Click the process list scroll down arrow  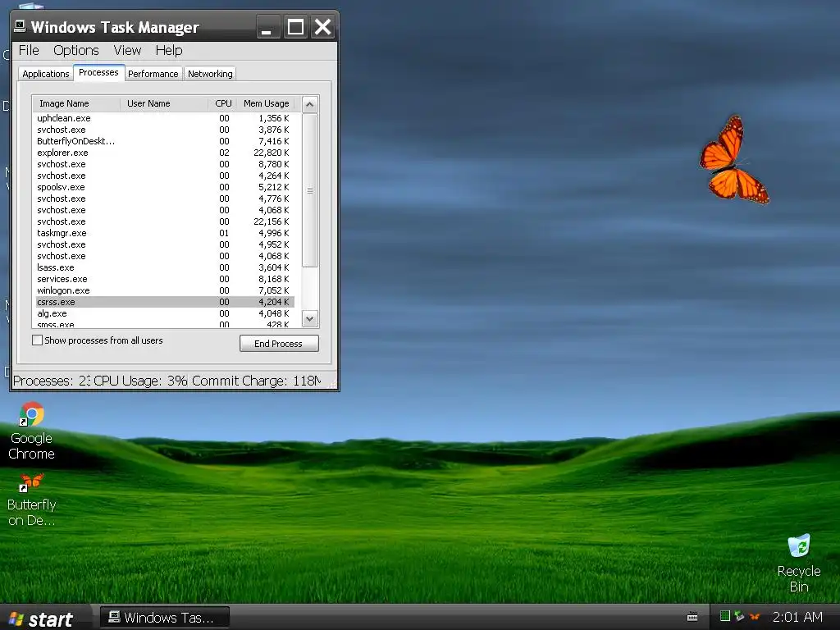[309, 319]
